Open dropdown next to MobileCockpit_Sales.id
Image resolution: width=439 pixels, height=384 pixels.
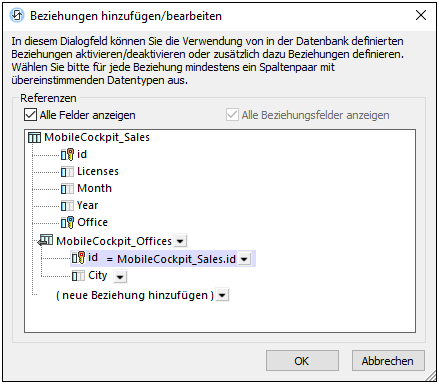(x=245, y=259)
